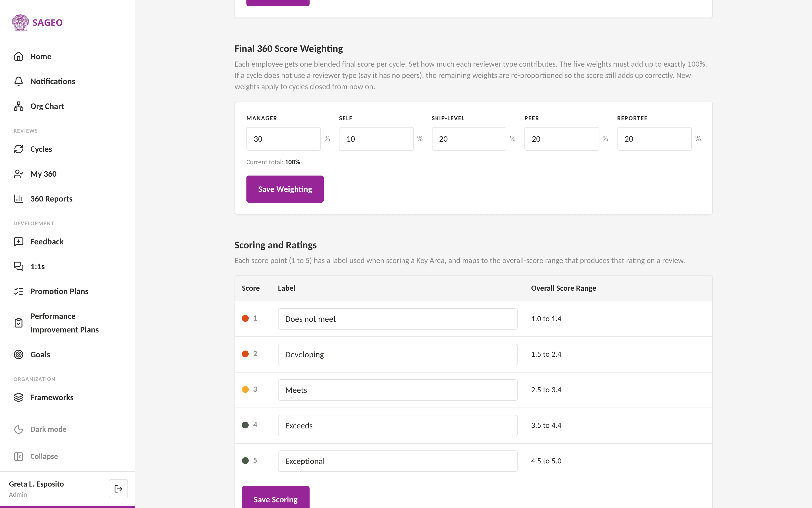Click the Promotion Plans checklist icon
Image resolution: width=812 pixels, height=508 pixels.
tap(18, 292)
